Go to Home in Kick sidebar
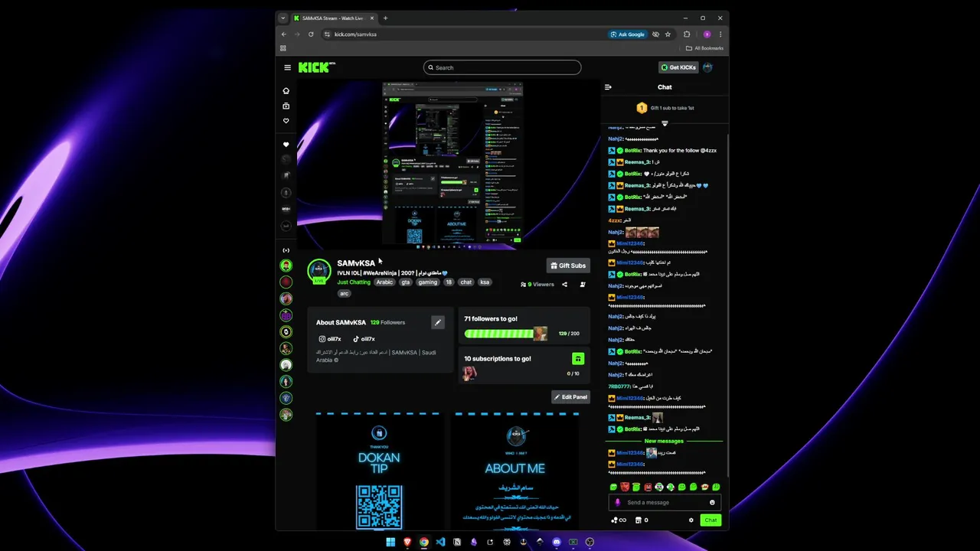 tap(286, 90)
